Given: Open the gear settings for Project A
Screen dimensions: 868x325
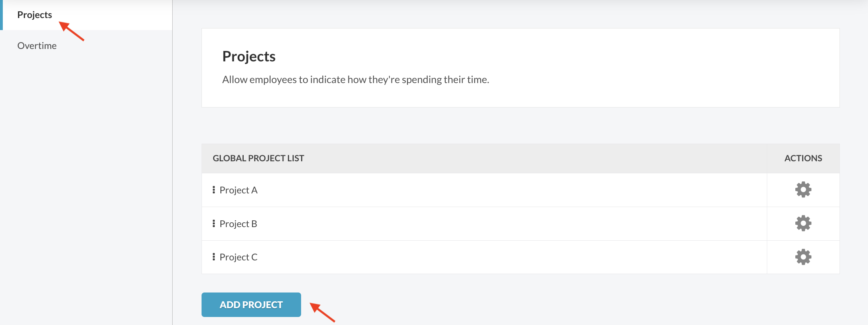Looking at the screenshot, I should click(803, 190).
